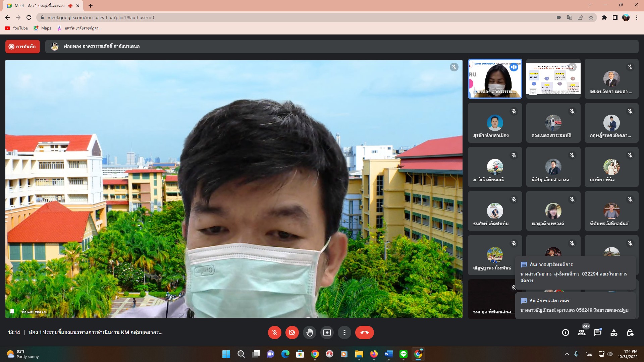Open meeting details info icon
This screenshot has width=644, height=362.
(566, 333)
